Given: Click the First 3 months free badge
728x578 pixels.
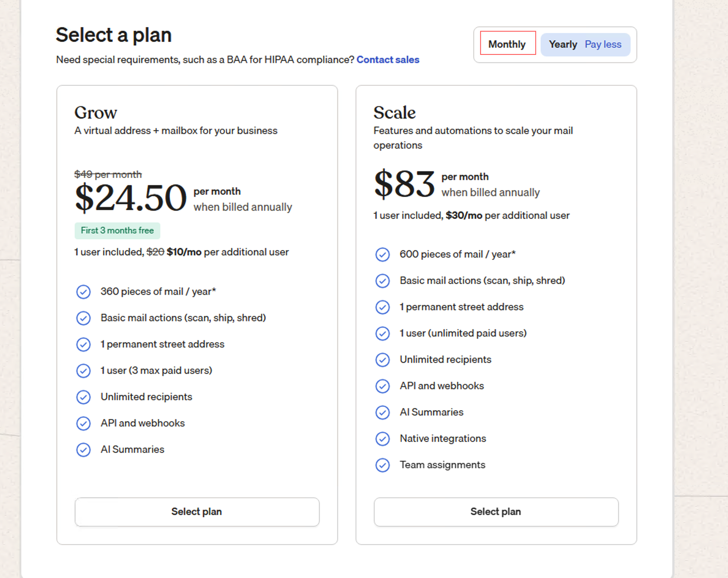Looking at the screenshot, I should [x=117, y=230].
